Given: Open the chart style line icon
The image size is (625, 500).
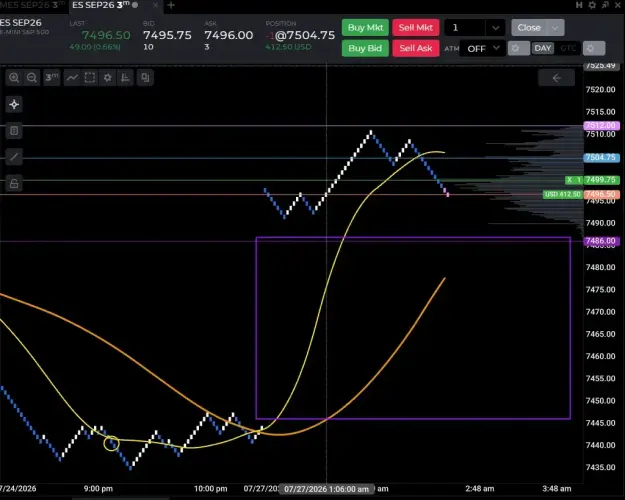Looking at the screenshot, I should click(72, 77).
